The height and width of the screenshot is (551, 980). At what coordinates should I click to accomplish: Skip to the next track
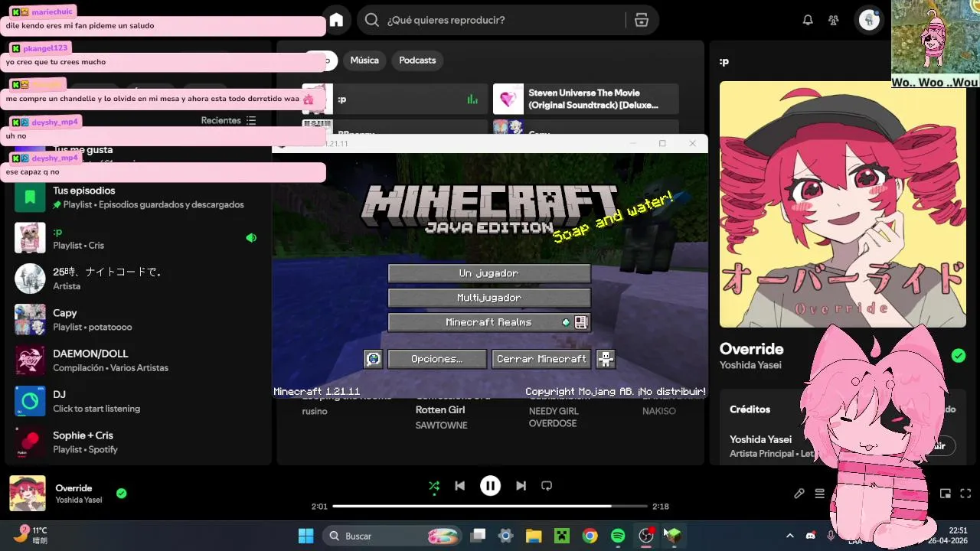coord(521,485)
